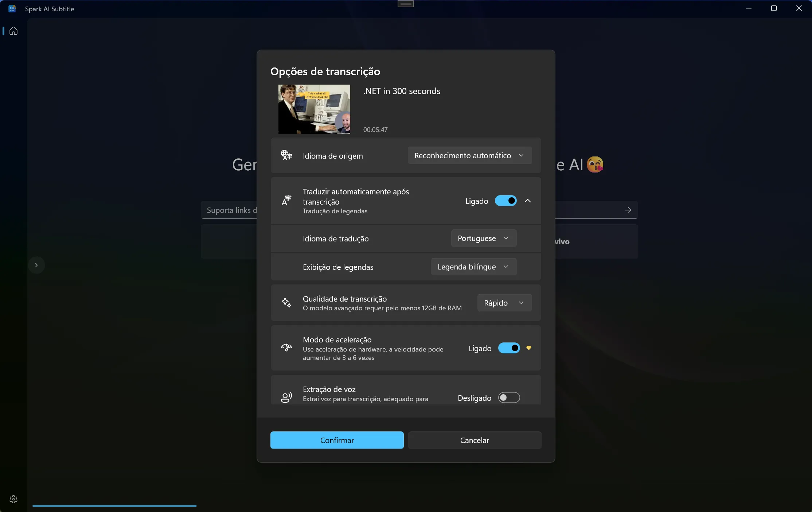The width and height of the screenshot is (812, 512).
Task: Click the sparkle icon for Qualidade de transcrição
Action: (x=286, y=303)
